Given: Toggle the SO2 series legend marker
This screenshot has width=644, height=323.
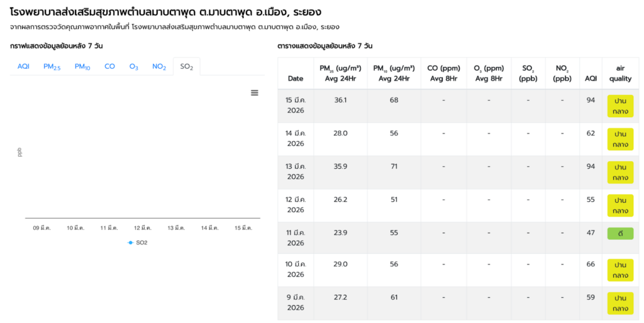Looking at the screenshot, I should [131, 242].
